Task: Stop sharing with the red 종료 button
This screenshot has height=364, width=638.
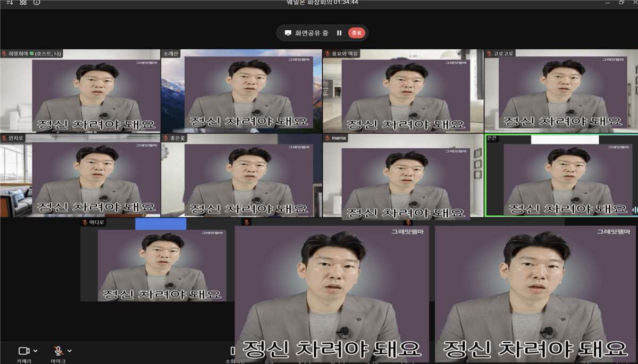Action: tap(356, 33)
